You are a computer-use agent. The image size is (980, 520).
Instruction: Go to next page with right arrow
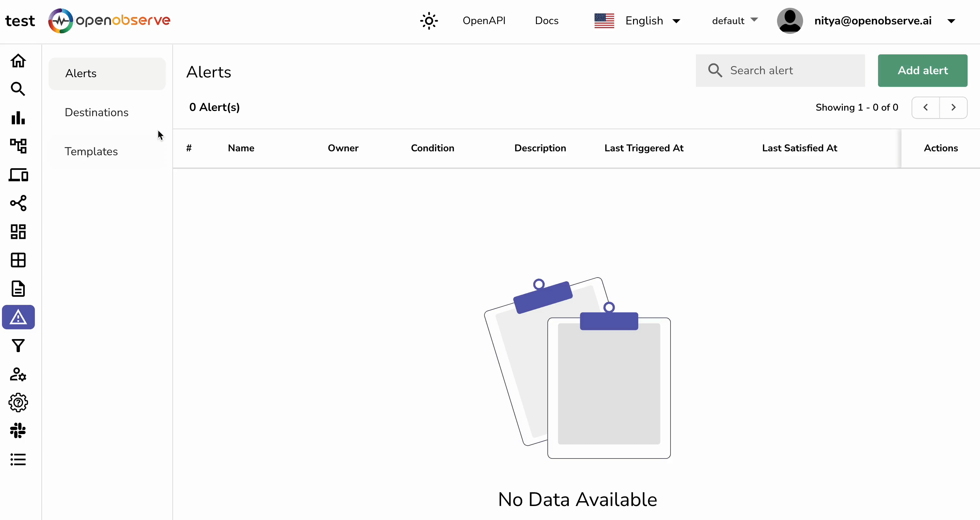pyautogui.click(x=953, y=107)
